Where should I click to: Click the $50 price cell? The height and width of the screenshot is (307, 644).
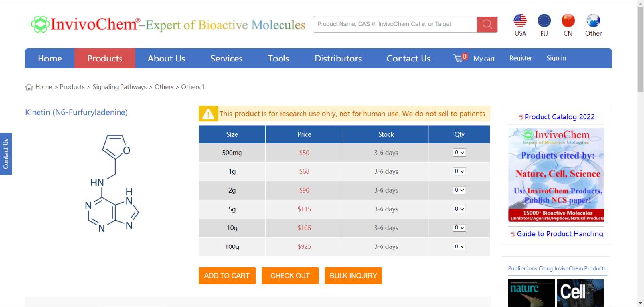(304, 153)
